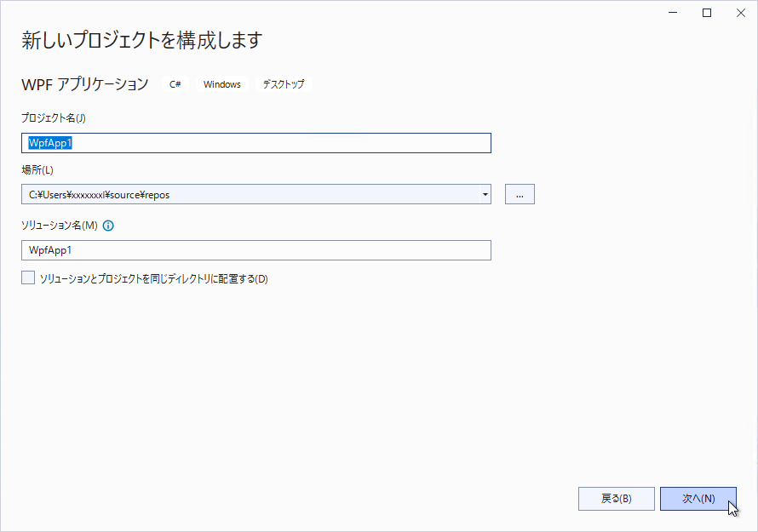Go back with the 戻る(B) button
Screen dimensions: 758x532
617,499
